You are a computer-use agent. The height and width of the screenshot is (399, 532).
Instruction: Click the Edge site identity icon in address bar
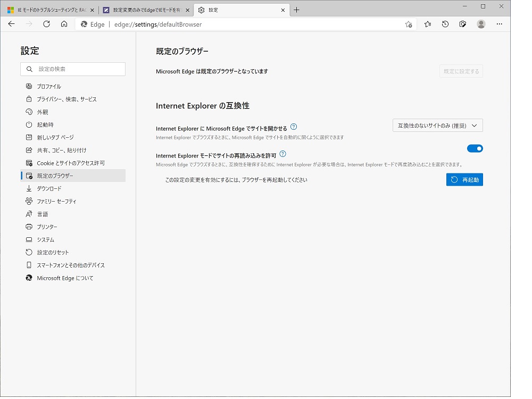click(x=84, y=24)
